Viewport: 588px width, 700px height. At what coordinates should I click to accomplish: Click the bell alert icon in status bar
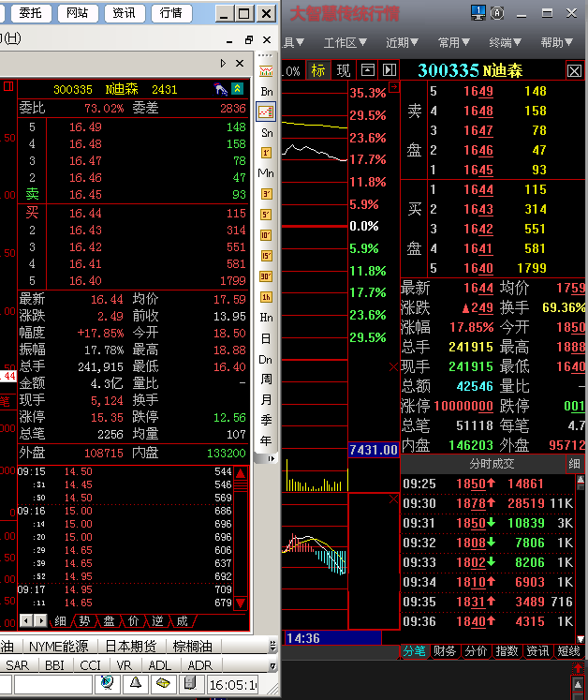pyautogui.click(x=136, y=682)
